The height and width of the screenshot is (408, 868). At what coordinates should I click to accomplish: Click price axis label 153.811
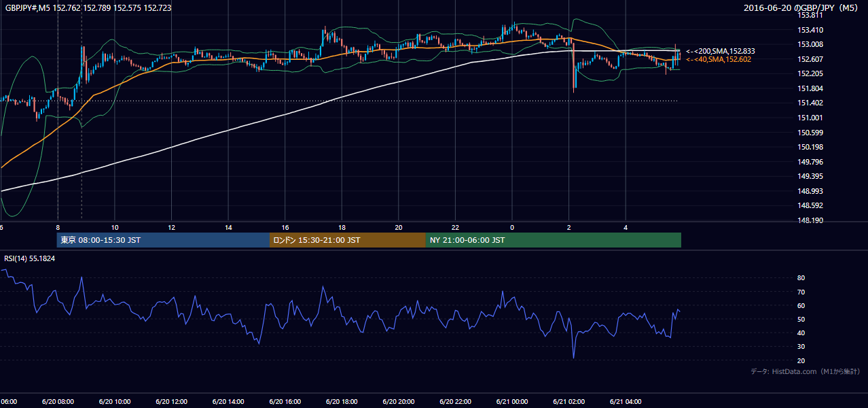click(810, 15)
